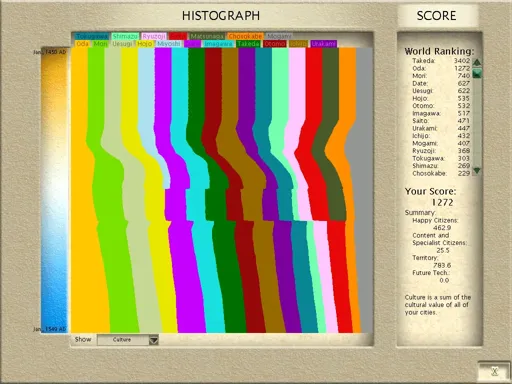Click the Imagawa ranking row with score 517
The image size is (512, 384).
441,113
